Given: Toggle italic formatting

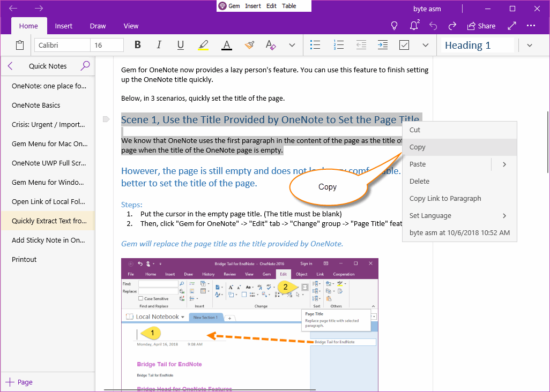Looking at the screenshot, I should 159,45.
